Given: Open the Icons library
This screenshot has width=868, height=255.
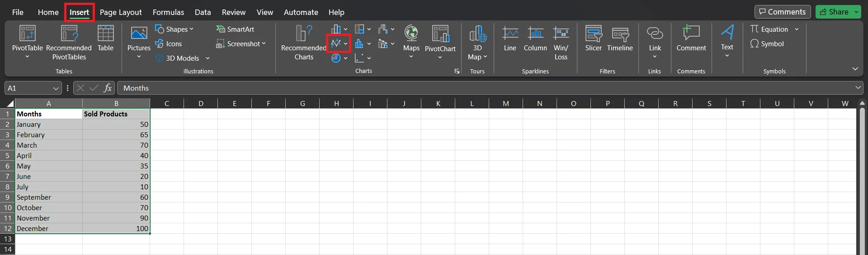Looking at the screenshot, I should point(169,44).
